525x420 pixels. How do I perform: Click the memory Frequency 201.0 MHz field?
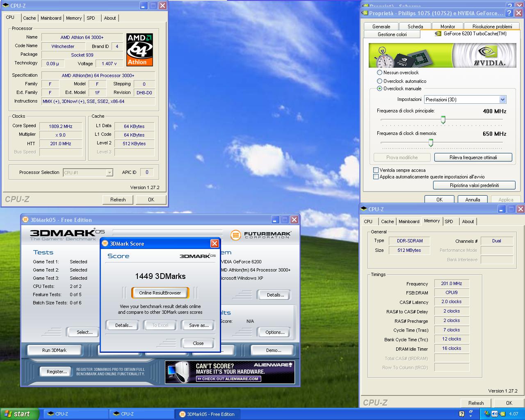pos(452,283)
